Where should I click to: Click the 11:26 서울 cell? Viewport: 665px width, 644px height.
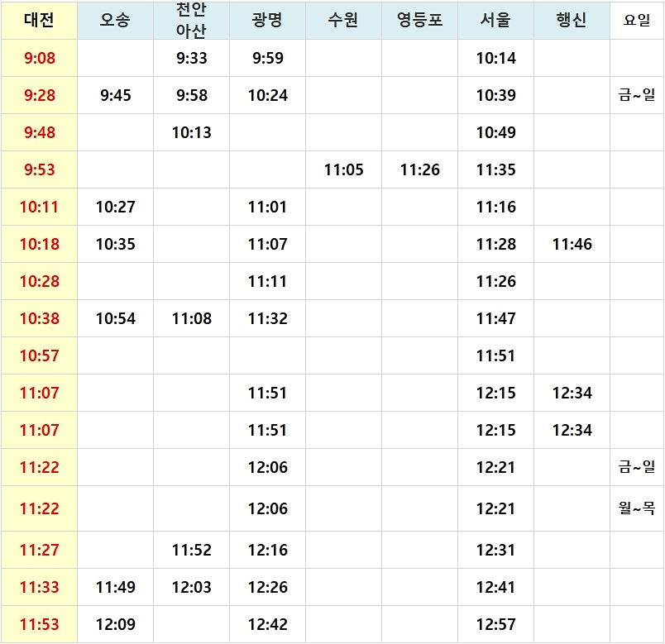[x=495, y=282]
